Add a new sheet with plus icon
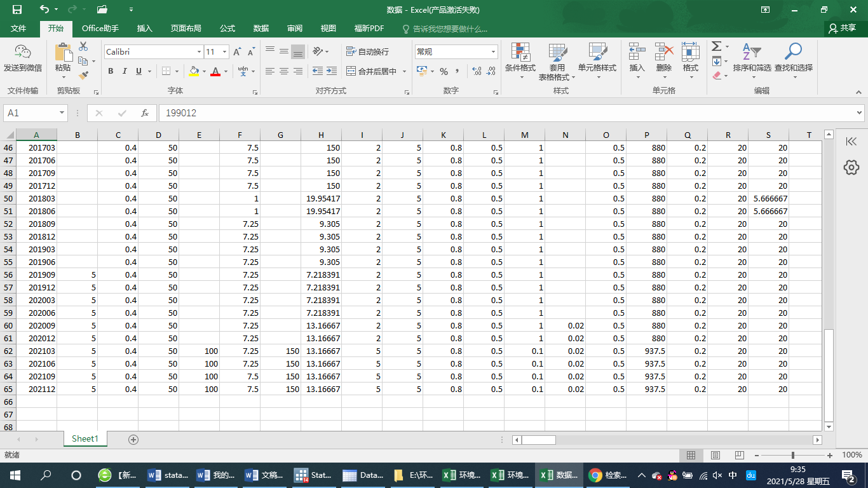Image resolution: width=868 pixels, height=488 pixels. pos(133,439)
